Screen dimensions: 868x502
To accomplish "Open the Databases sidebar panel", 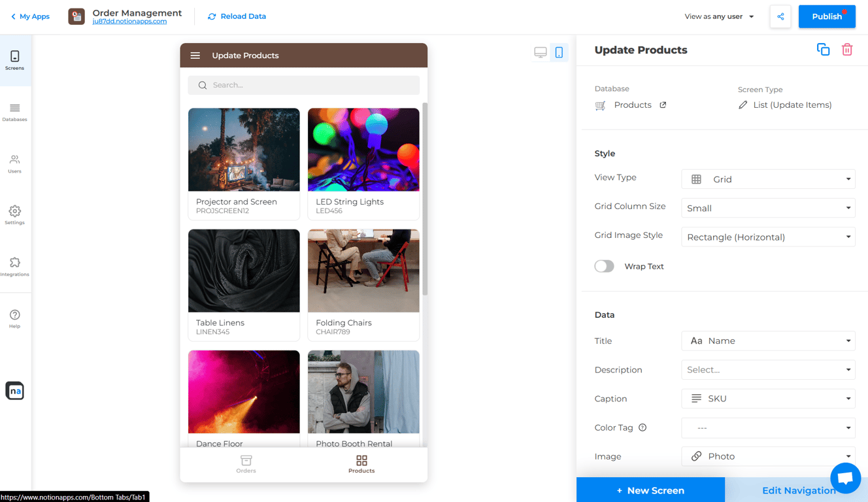I will [15, 112].
